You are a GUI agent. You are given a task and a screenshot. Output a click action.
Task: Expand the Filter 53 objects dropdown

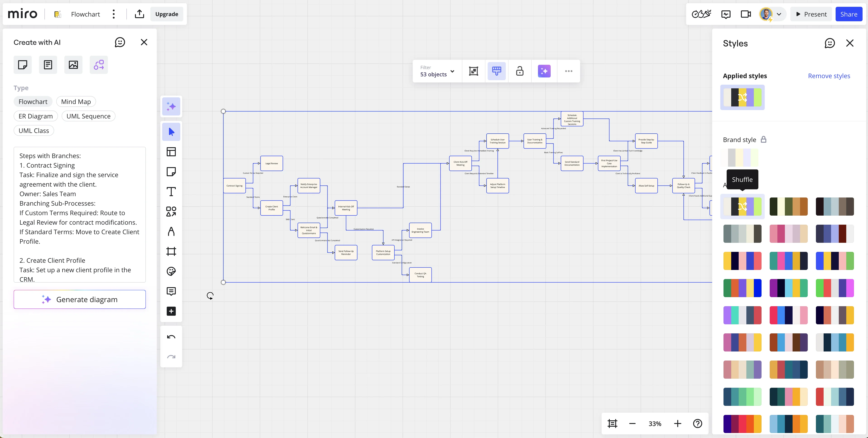437,71
